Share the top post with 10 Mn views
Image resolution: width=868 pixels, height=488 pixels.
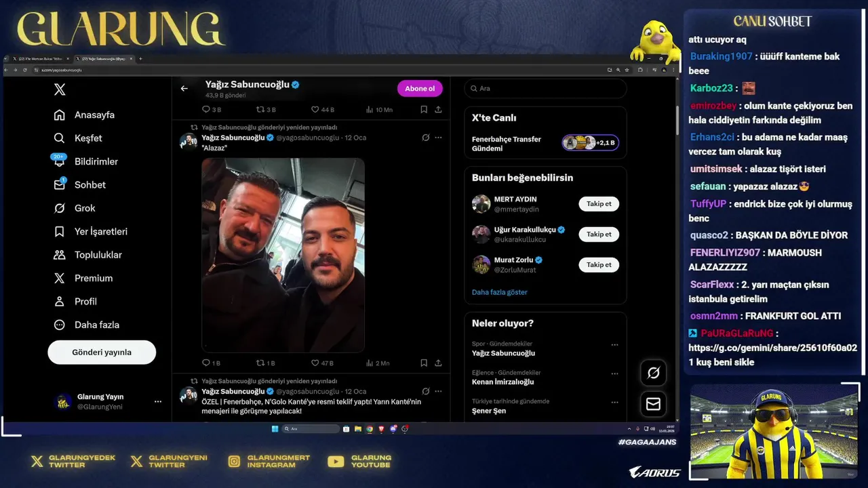pyautogui.click(x=438, y=109)
